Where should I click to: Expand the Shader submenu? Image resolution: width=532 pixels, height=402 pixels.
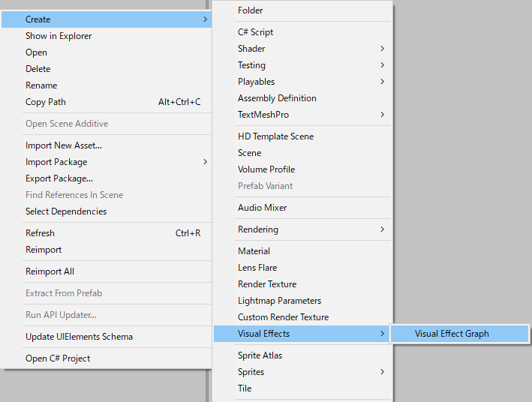click(x=302, y=49)
